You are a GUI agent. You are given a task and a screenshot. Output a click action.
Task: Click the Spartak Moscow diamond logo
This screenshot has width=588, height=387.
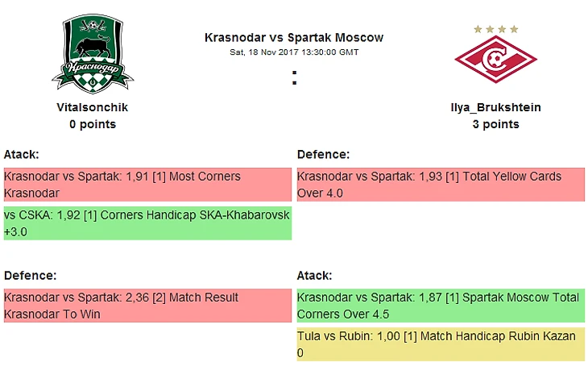[495, 59]
